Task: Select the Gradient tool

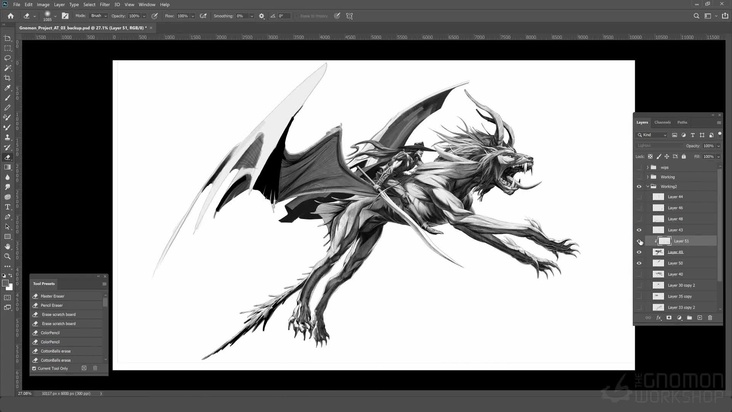Action: point(7,167)
